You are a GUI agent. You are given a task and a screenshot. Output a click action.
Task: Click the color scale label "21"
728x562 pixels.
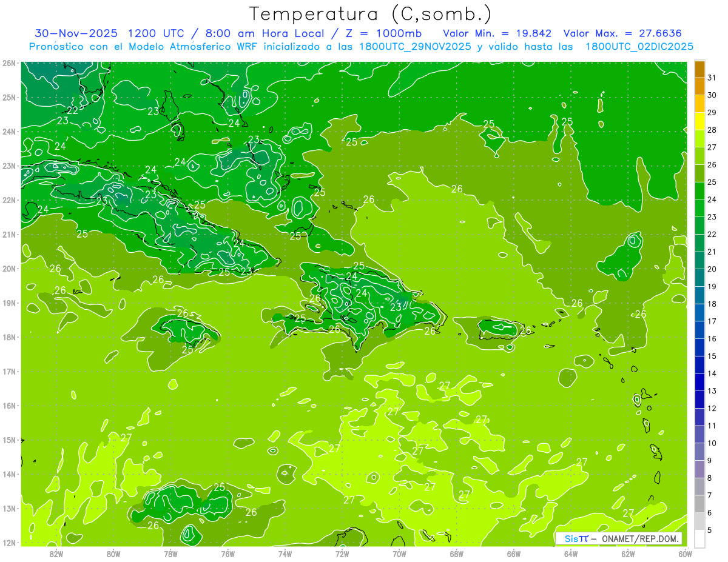(712, 252)
